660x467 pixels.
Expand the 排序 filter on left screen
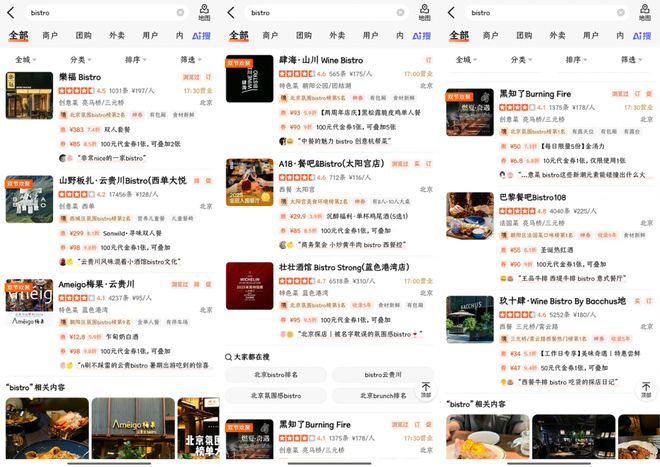136,60
